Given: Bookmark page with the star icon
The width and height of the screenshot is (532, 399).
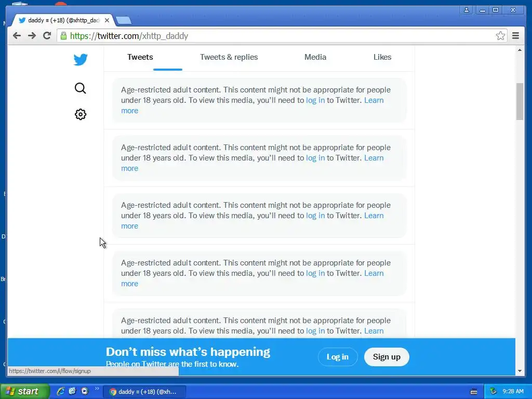Looking at the screenshot, I should (x=500, y=36).
